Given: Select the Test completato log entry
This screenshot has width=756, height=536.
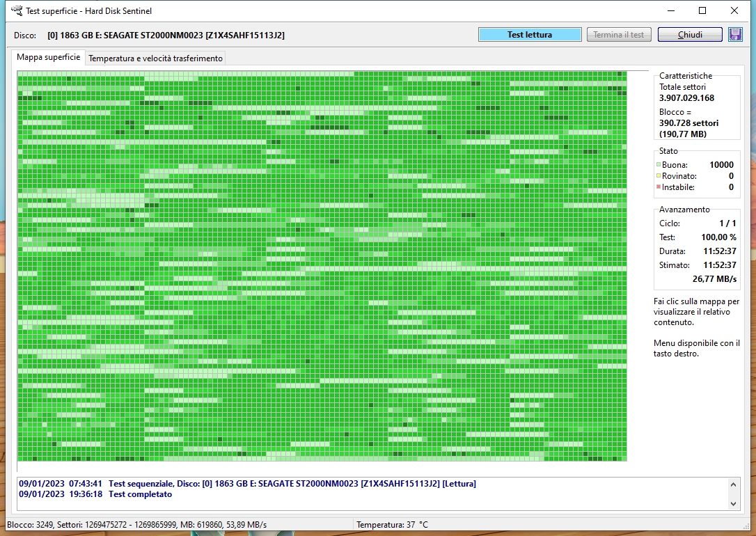Looking at the screenshot, I should click(x=95, y=494).
